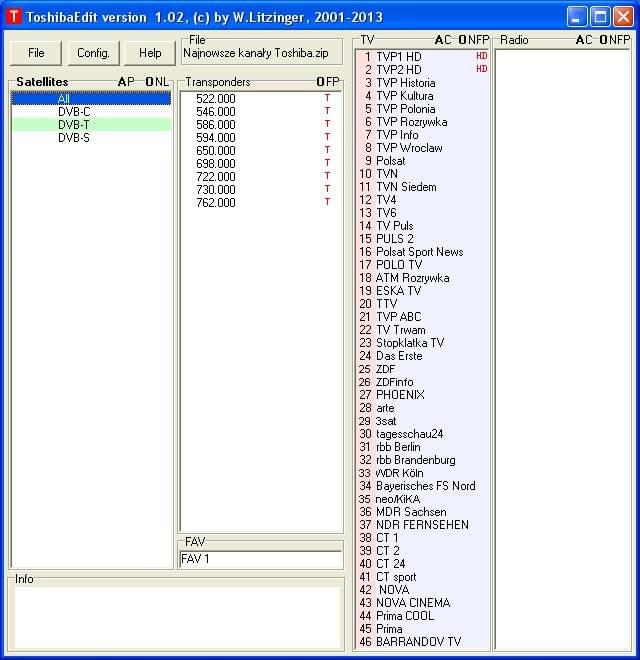Select channel 3 TVP Historia
The image size is (640, 660).
[x=422, y=82]
